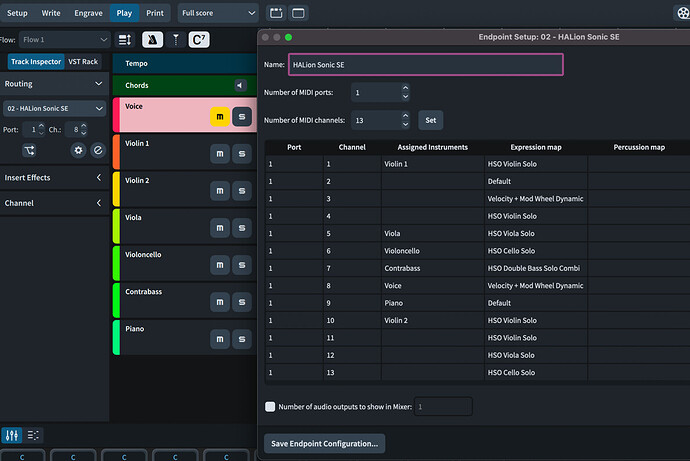
Task: Click the track height adjust icon
Action: click(125, 40)
